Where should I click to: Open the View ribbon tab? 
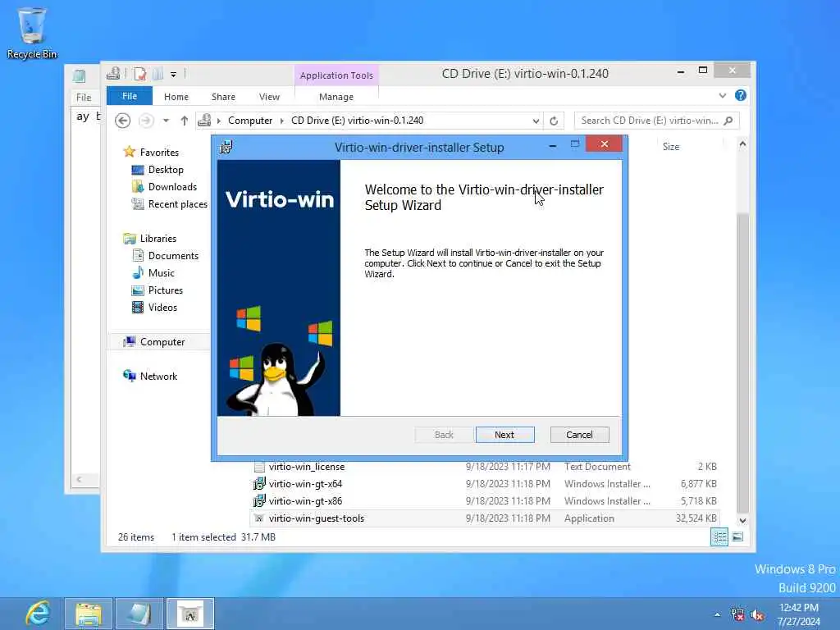coord(269,97)
